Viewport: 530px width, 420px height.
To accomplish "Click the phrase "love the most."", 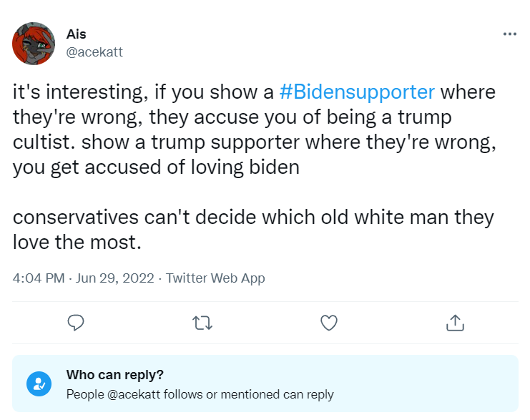I will click(x=77, y=242).
